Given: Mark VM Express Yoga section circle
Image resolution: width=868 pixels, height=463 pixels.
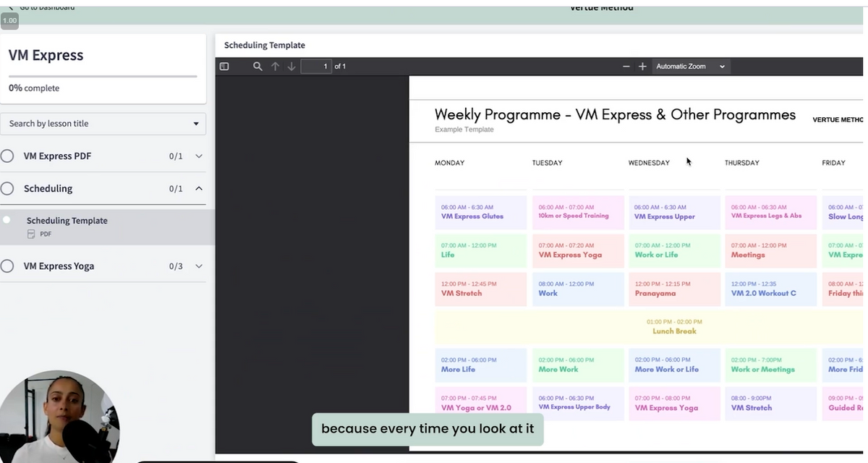Looking at the screenshot, I should coord(7,266).
